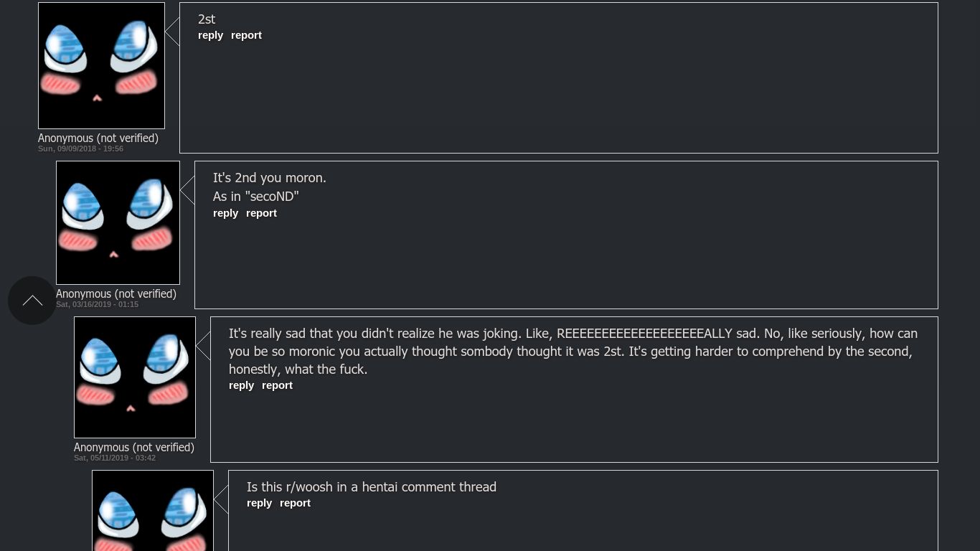Click avatar beside the "2st" comment
980x551 pixels.
101,66
